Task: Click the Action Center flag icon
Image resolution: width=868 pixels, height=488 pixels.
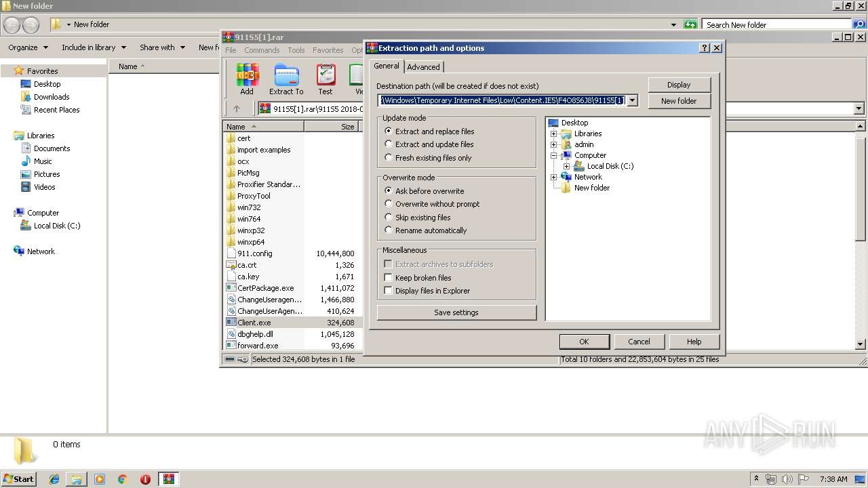Action: (804, 479)
